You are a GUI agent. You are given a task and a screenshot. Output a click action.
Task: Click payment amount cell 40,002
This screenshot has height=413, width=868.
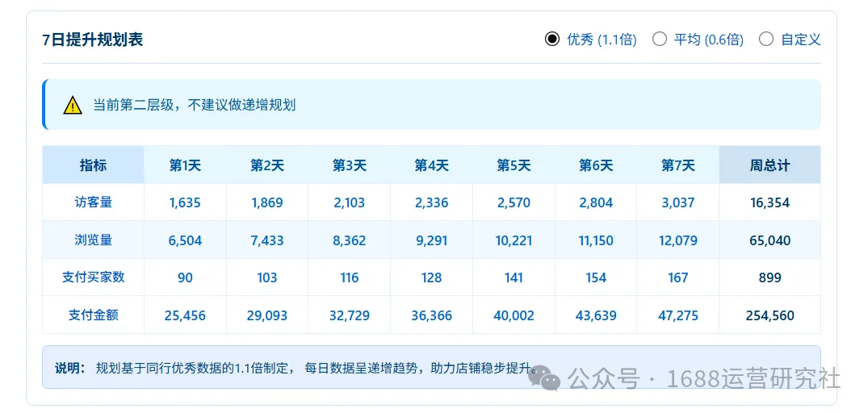tap(514, 315)
